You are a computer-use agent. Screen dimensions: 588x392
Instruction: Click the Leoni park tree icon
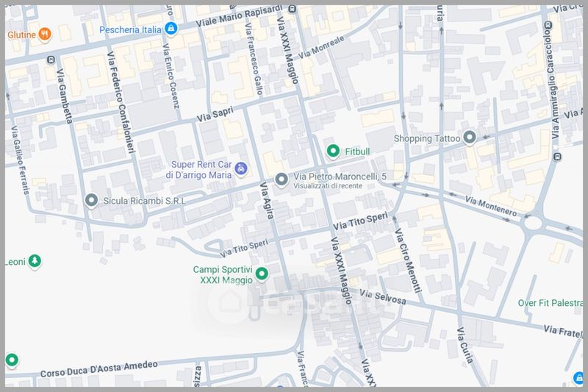35,261
